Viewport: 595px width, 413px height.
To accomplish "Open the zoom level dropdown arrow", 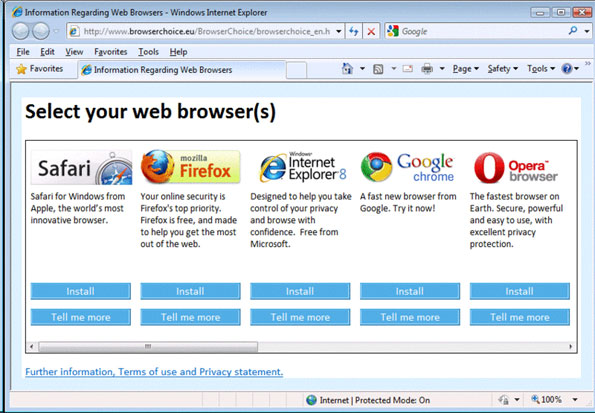I will tap(575, 399).
